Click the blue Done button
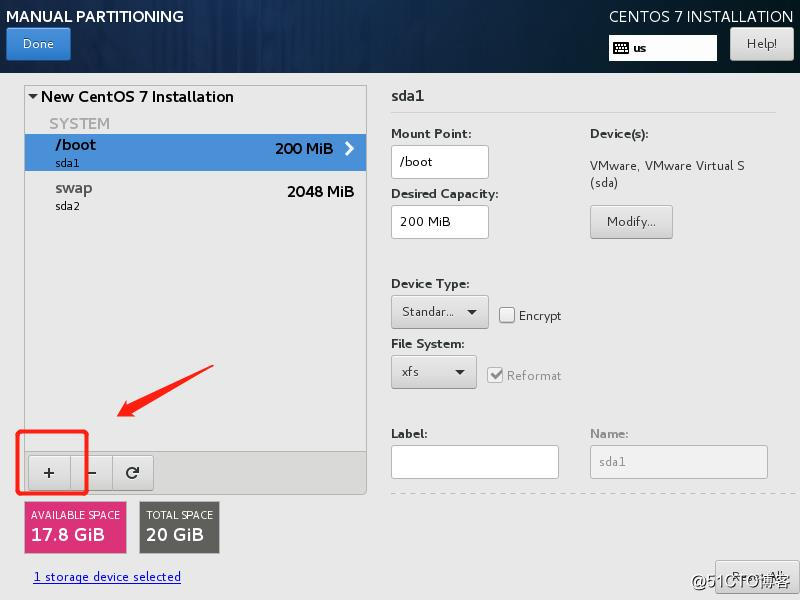 coord(38,44)
